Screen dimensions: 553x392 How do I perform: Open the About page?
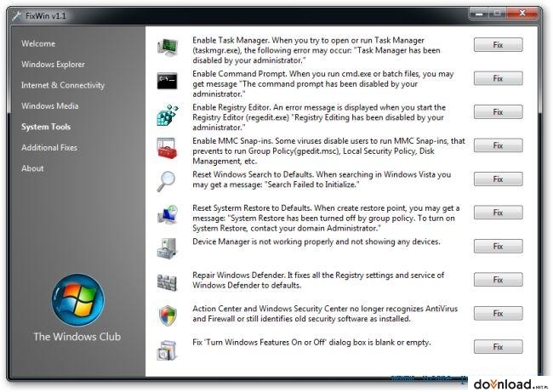coord(32,168)
